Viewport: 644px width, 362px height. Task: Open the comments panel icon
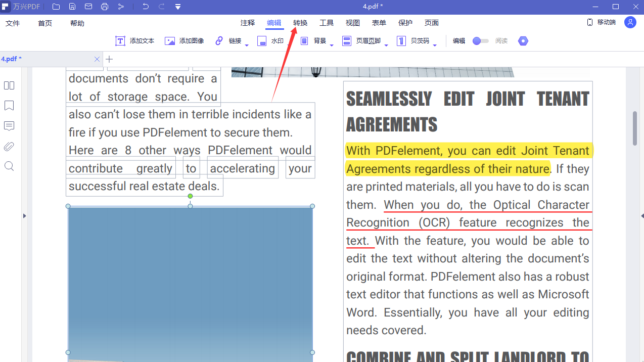pyautogui.click(x=9, y=126)
